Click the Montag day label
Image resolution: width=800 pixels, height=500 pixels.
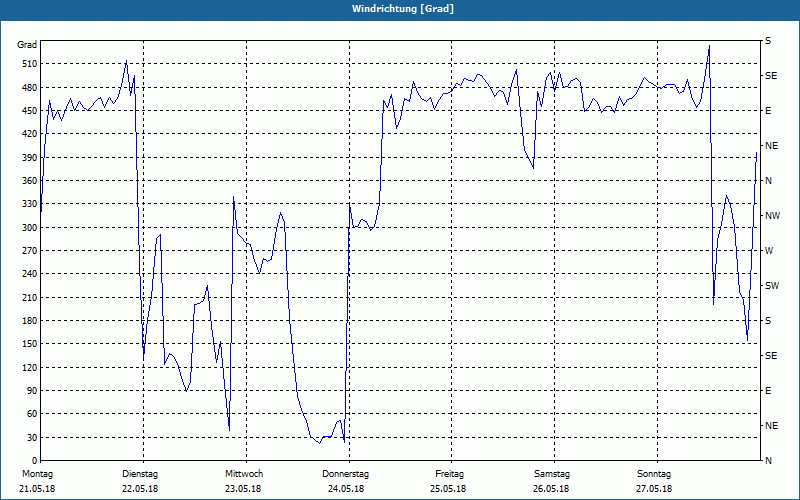click(37, 474)
